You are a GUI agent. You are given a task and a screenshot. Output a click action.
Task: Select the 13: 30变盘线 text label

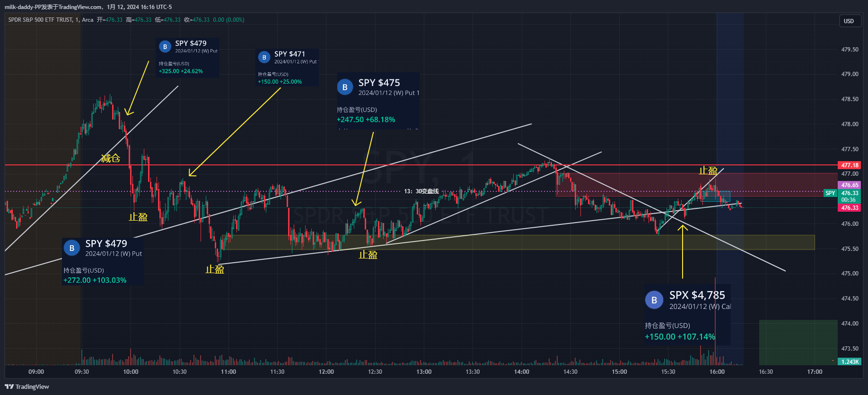[421, 191]
